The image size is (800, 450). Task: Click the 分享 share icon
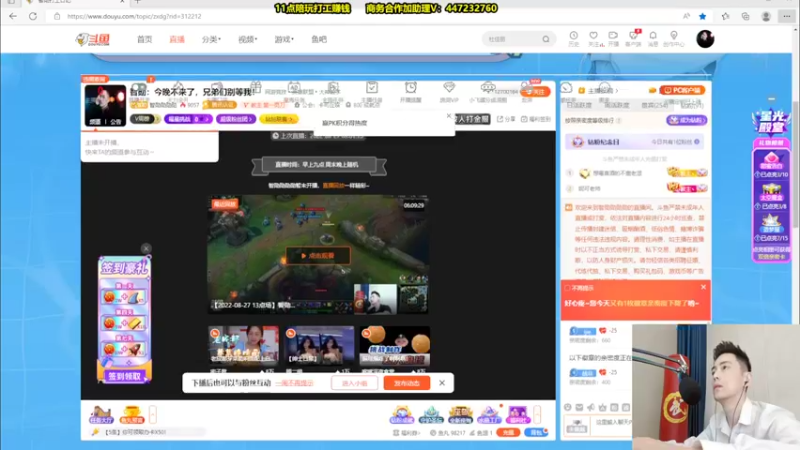[507, 119]
